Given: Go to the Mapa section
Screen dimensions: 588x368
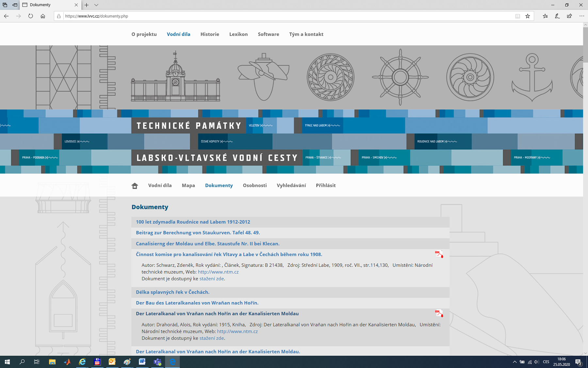Looking at the screenshot, I should coord(188,185).
